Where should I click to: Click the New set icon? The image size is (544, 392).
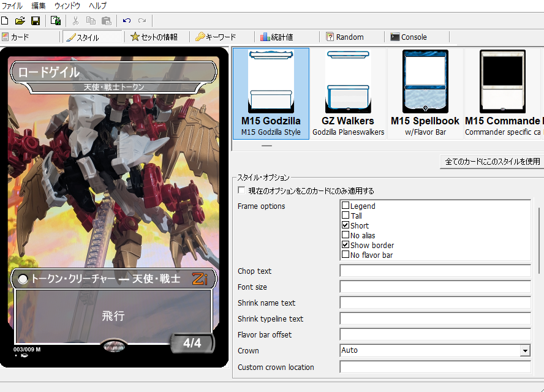pos(6,21)
